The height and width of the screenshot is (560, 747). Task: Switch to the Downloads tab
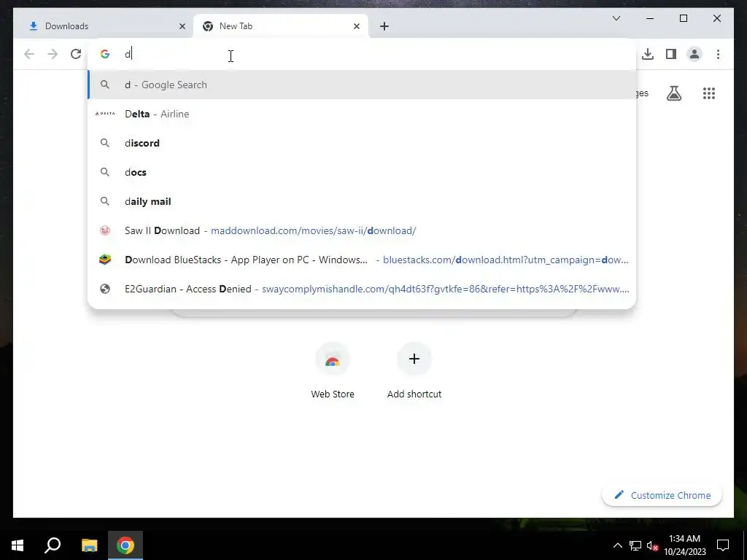[104, 26]
